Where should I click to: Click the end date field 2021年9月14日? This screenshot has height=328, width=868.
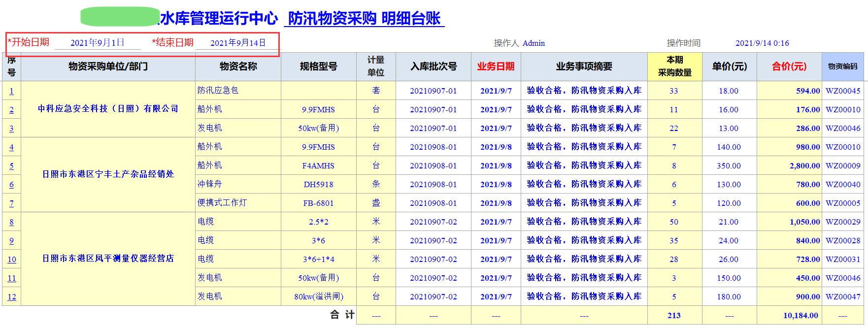237,43
